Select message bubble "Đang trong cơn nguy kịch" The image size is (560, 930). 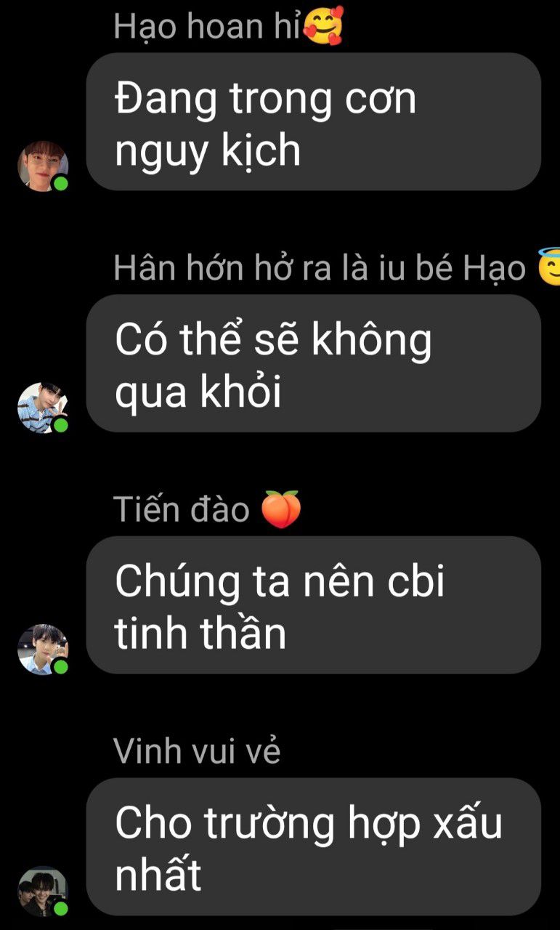[x=314, y=122]
